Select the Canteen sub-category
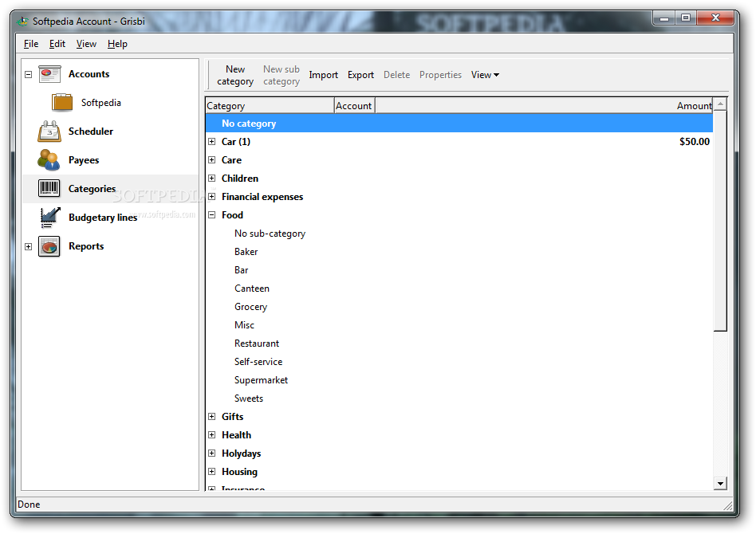The height and width of the screenshot is (534, 756). 252,289
